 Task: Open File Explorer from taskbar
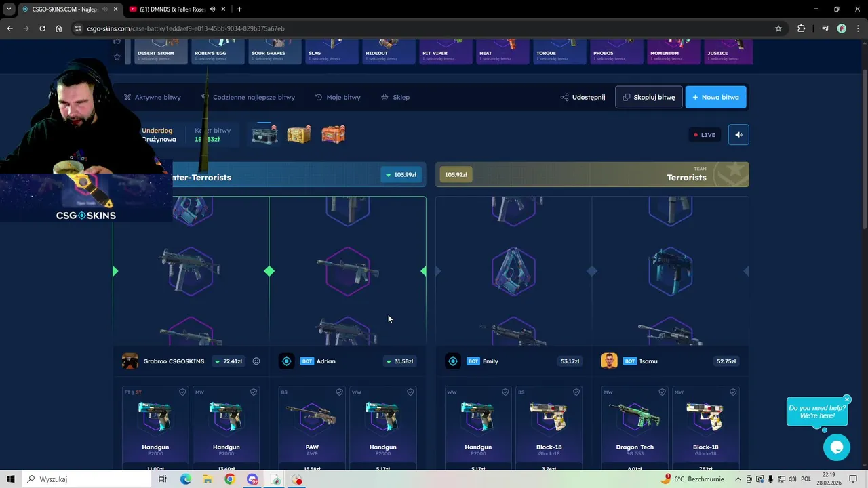208,479
